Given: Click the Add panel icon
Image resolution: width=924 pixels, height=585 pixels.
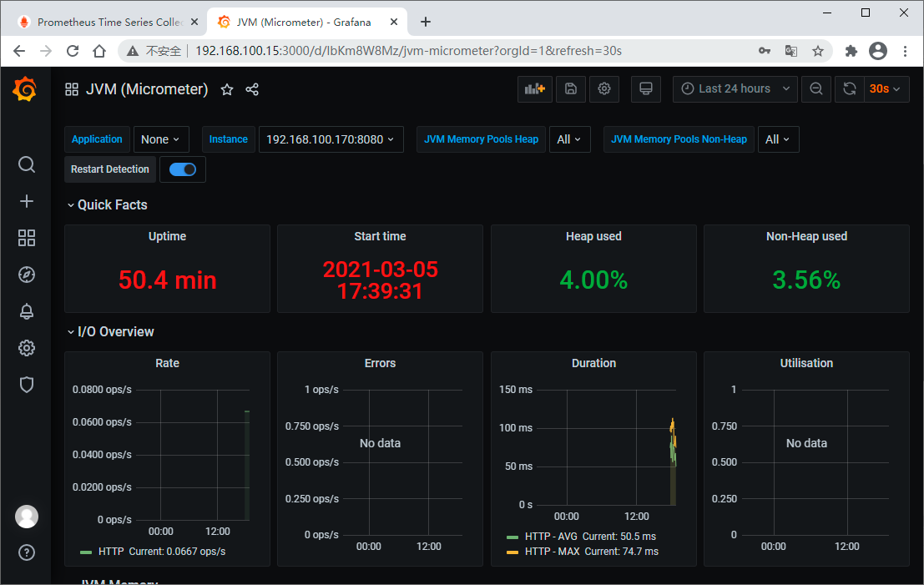Looking at the screenshot, I should coord(534,89).
